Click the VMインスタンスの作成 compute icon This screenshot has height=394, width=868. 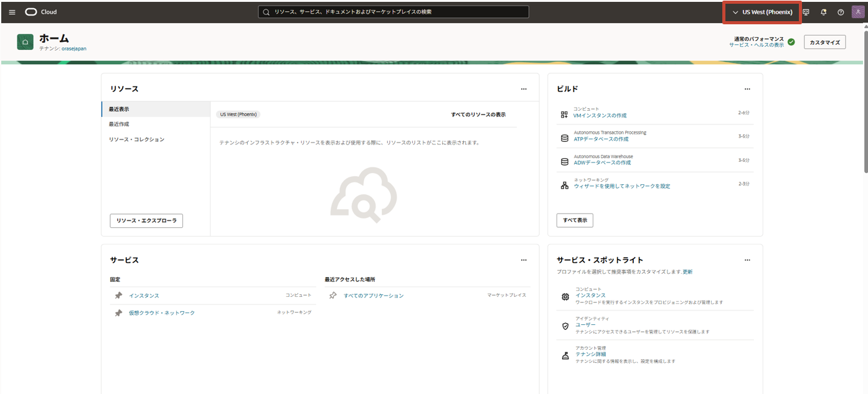pyautogui.click(x=564, y=115)
